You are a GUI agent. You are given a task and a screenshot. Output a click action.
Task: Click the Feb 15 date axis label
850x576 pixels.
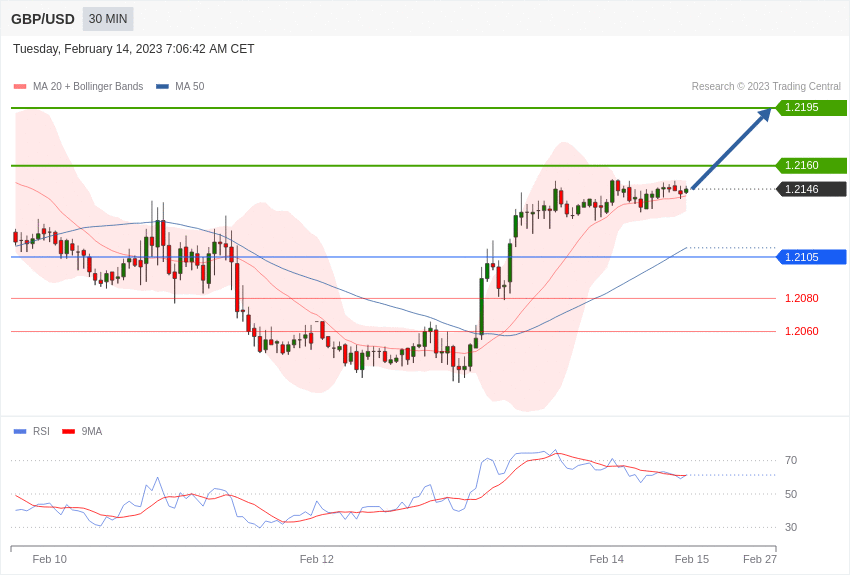coord(692,559)
